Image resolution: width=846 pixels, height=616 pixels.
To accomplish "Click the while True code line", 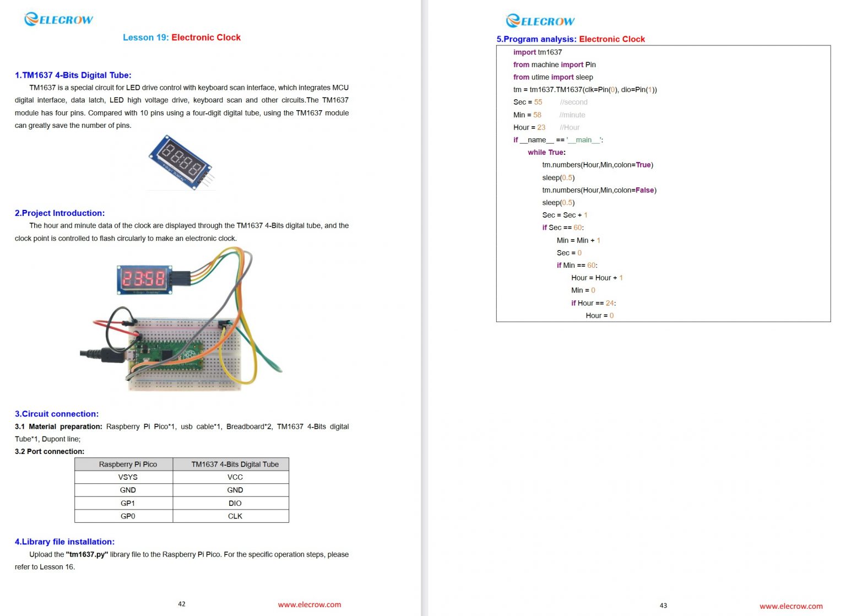I will tap(546, 152).
